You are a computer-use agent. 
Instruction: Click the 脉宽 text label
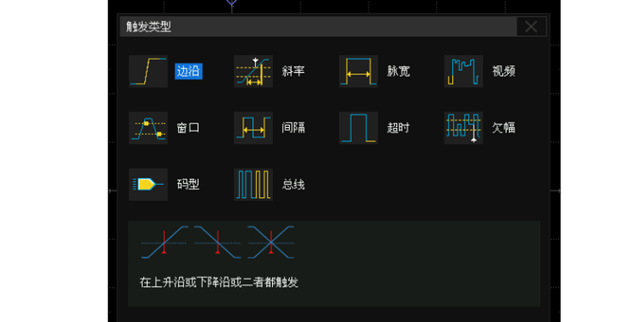tap(399, 71)
